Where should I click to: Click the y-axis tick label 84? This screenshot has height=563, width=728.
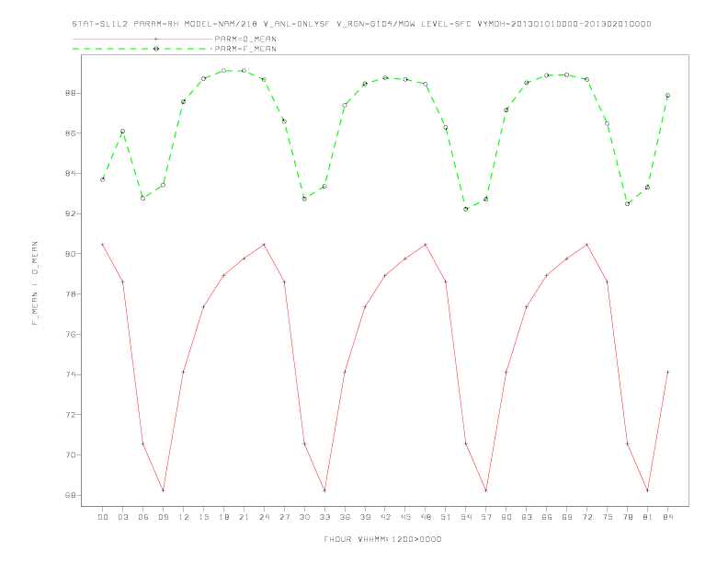coord(70,173)
